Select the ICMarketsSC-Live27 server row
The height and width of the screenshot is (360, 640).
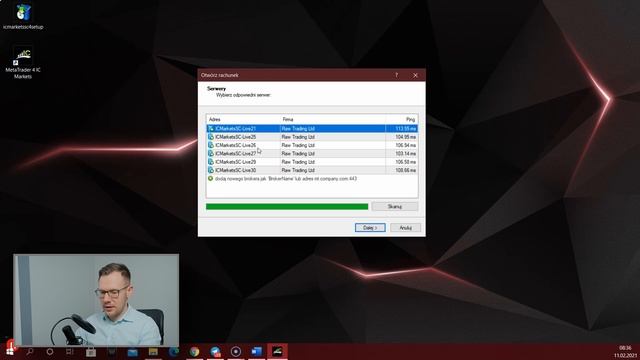312,153
